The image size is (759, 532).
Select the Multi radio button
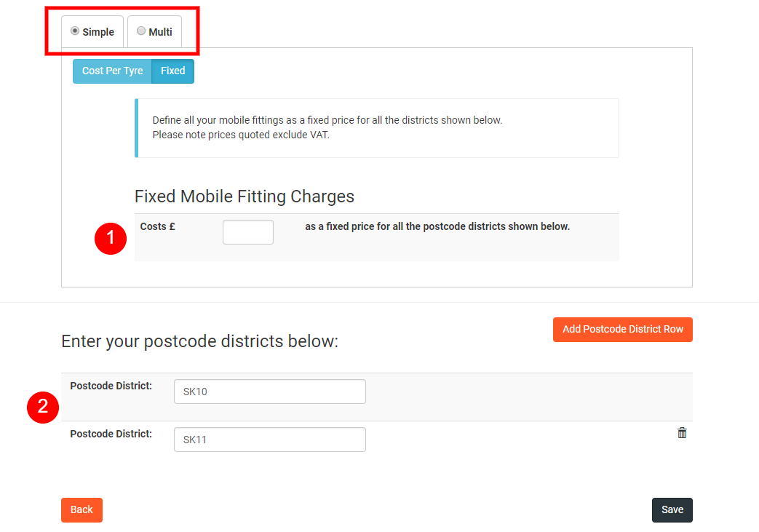point(141,31)
